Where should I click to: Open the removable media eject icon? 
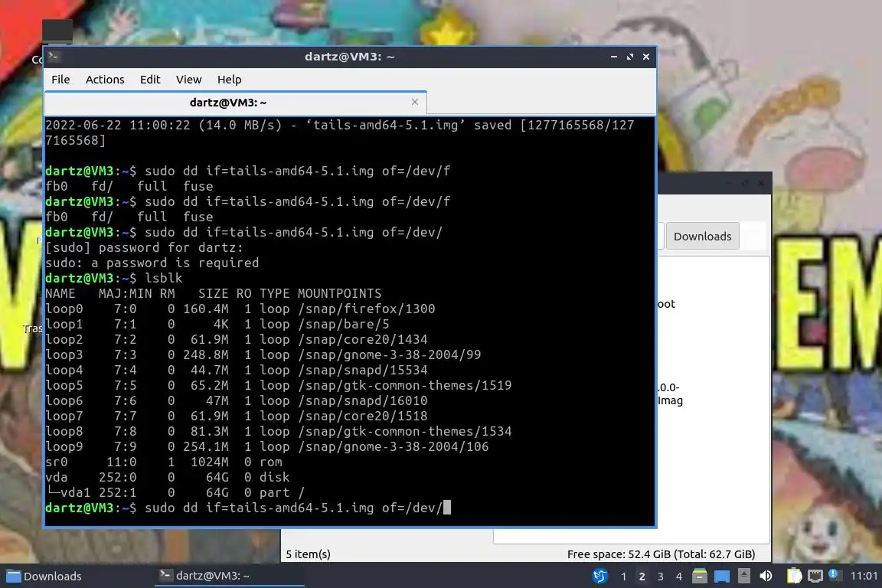[743, 576]
